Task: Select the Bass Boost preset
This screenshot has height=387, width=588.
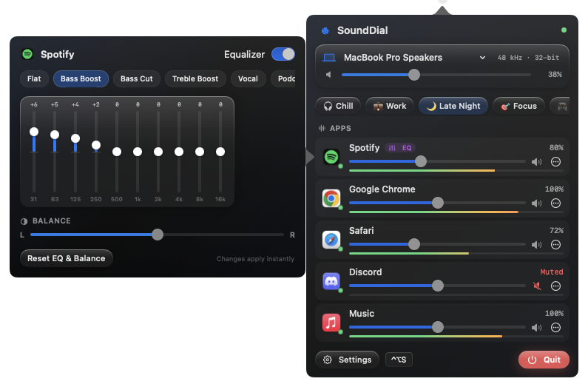Action: (81, 78)
